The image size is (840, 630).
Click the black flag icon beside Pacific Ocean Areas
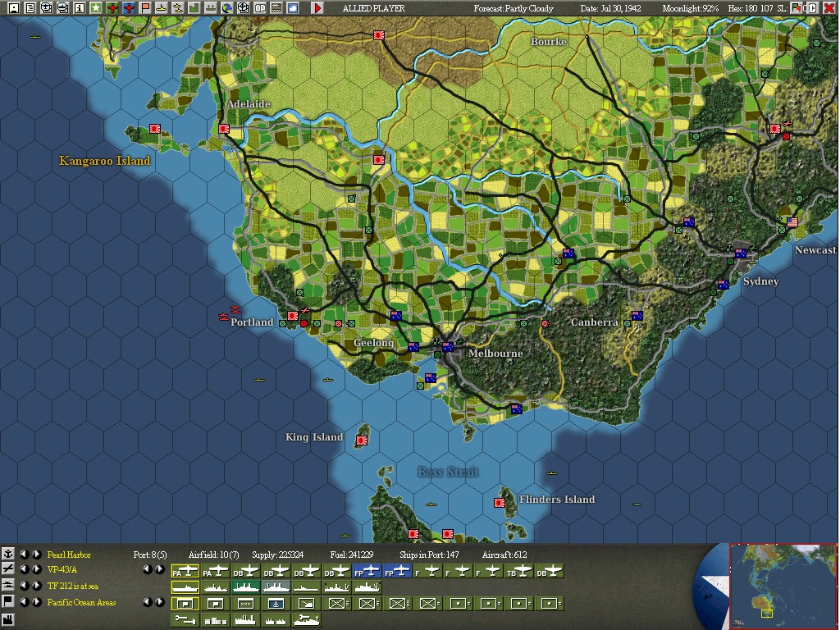coord(8,601)
